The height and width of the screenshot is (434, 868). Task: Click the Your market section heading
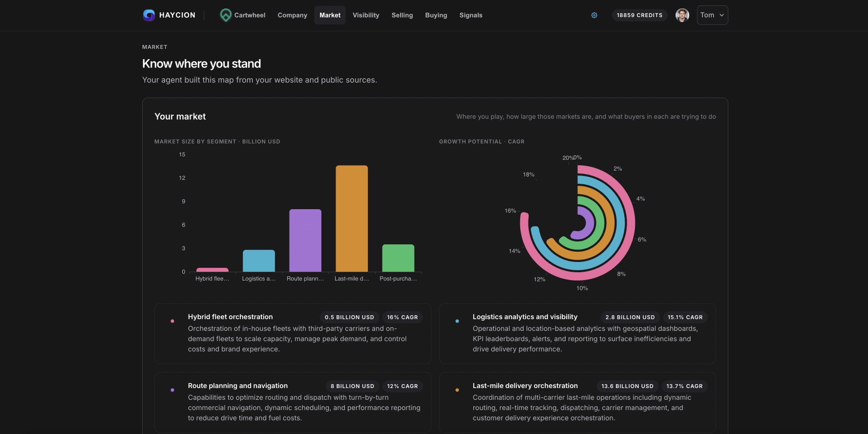(x=180, y=116)
